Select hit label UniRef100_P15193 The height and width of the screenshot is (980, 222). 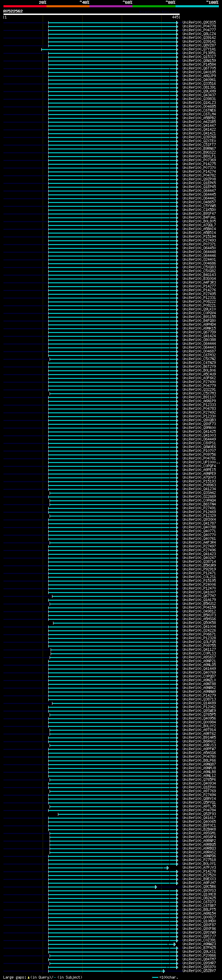tap(199, 481)
